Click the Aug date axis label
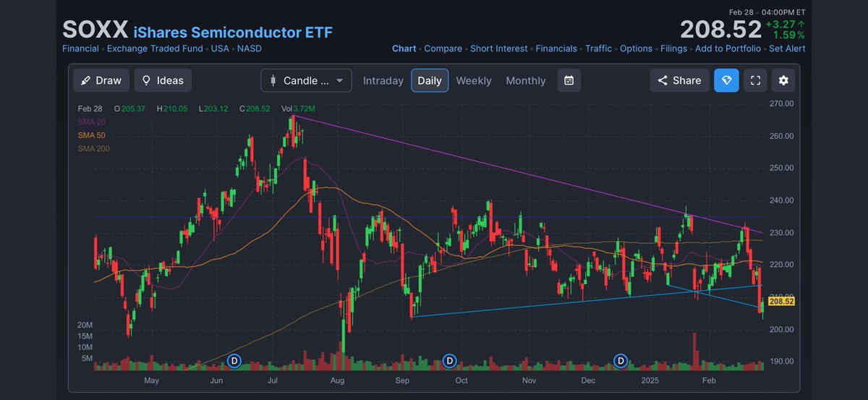The image size is (868, 400). click(x=339, y=380)
